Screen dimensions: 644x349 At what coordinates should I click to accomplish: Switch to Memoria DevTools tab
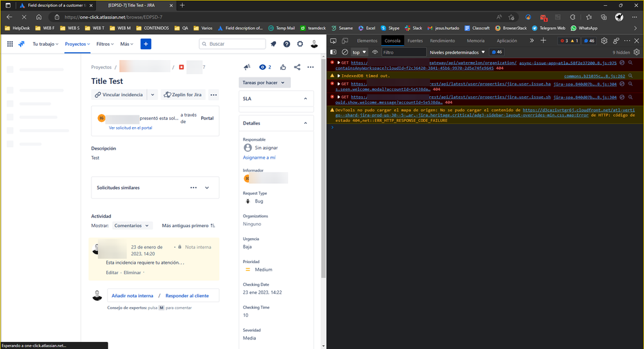coord(476,41)
